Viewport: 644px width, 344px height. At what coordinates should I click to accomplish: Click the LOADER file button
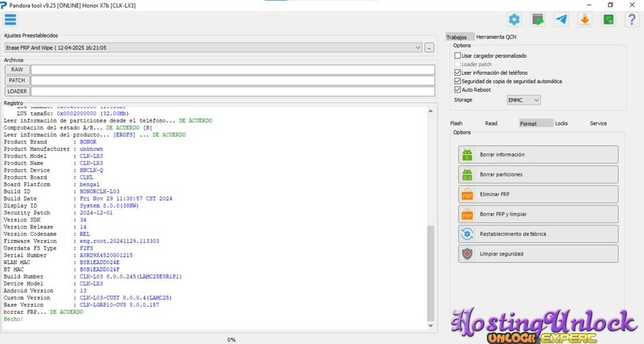(x=17, y=92)
